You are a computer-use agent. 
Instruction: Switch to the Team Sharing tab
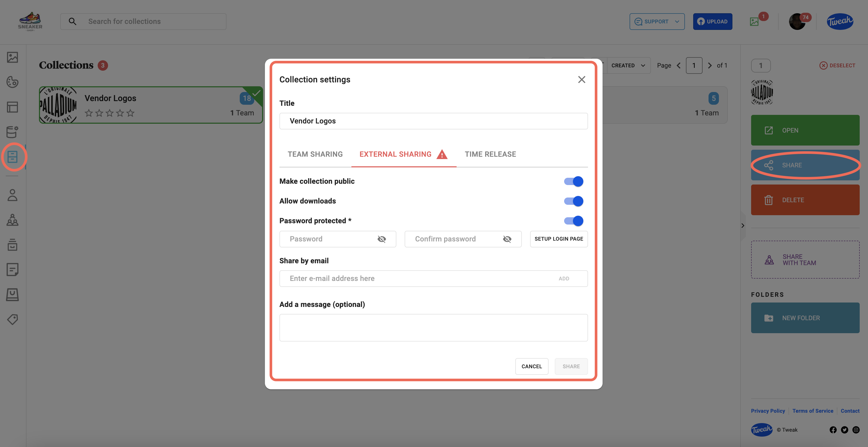click(315, 154)
